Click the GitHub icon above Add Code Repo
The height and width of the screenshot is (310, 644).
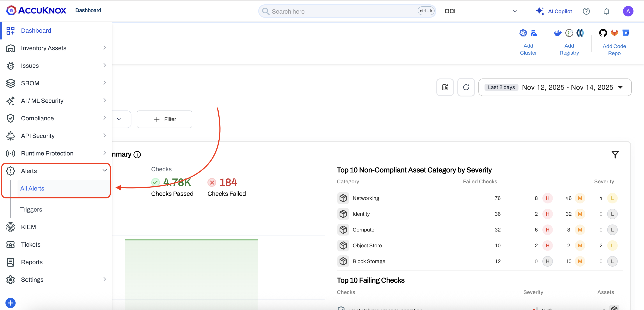[603, 33]
